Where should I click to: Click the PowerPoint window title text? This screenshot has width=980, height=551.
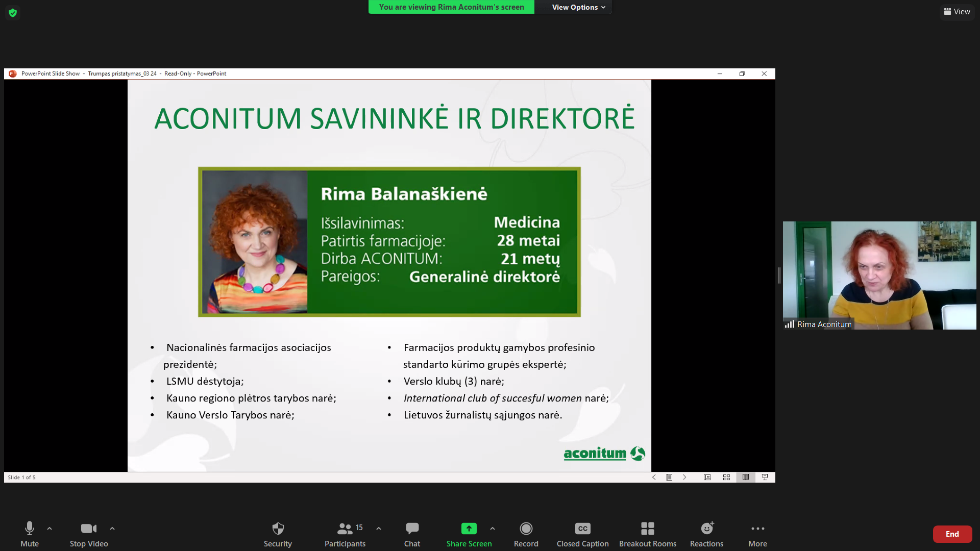coord(124,73)
